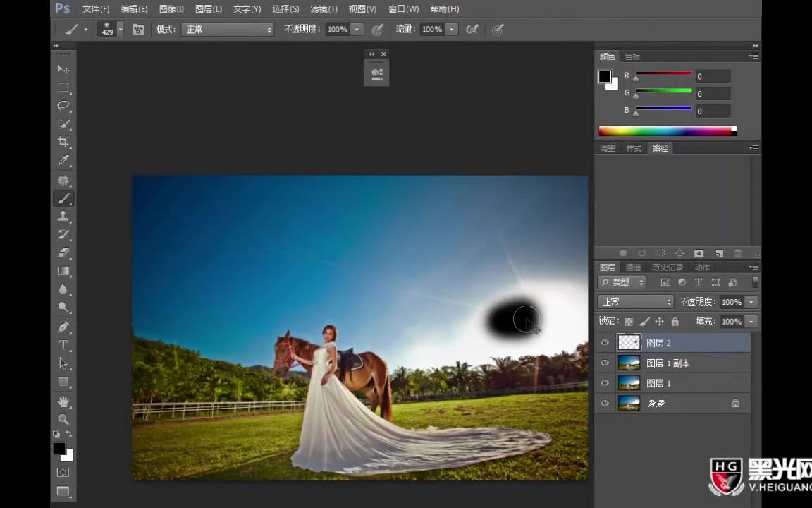Select the Lasso tool
The width and height of the screenshot is (812, 508).
point(63,106)
